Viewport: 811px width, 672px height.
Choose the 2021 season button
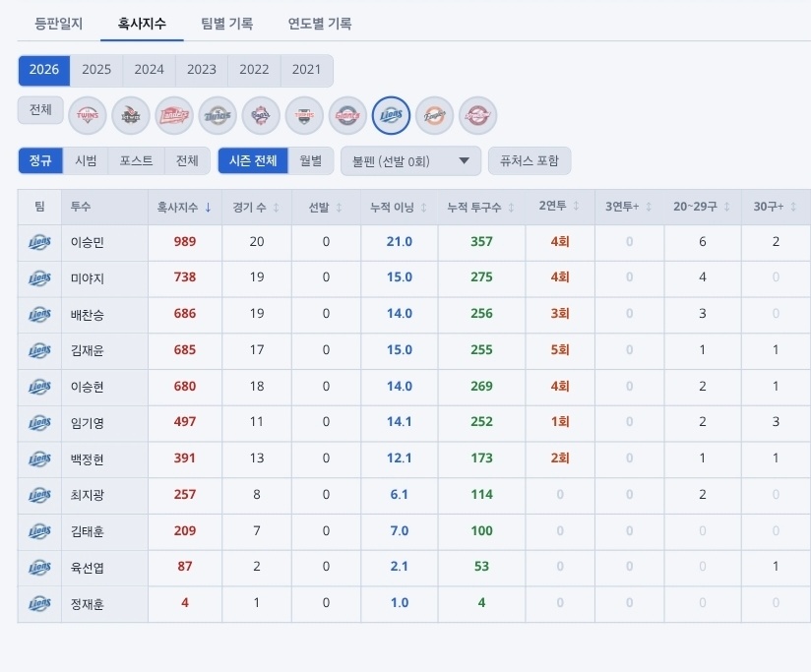(307, 70)
